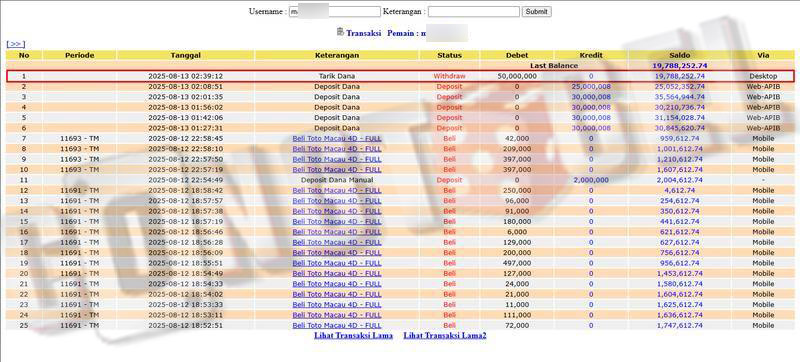Open Beli Toto Macau 4D link in row 7

coord(337,138)
